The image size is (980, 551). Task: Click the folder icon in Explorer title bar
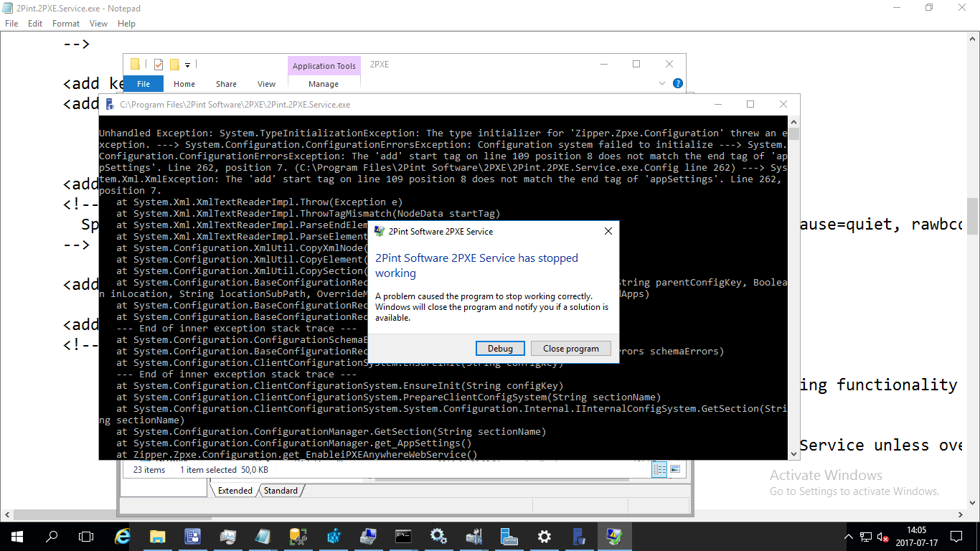point(134,65)
